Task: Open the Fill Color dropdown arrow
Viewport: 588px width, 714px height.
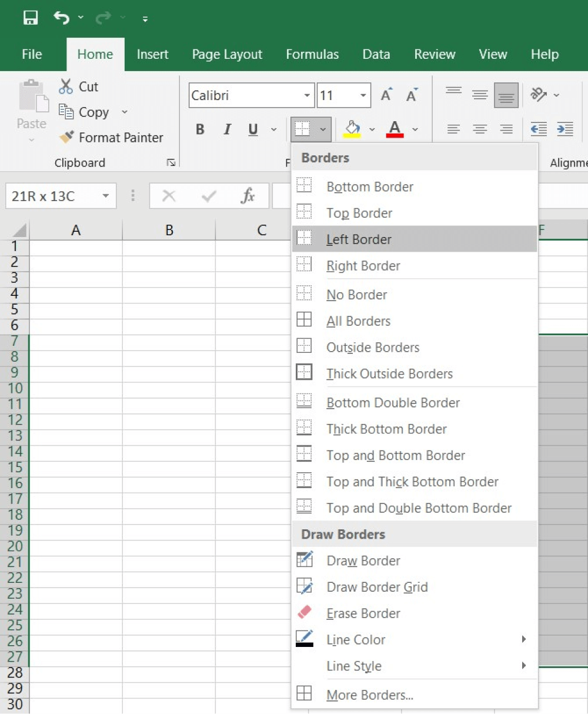Action: point(372,129)
